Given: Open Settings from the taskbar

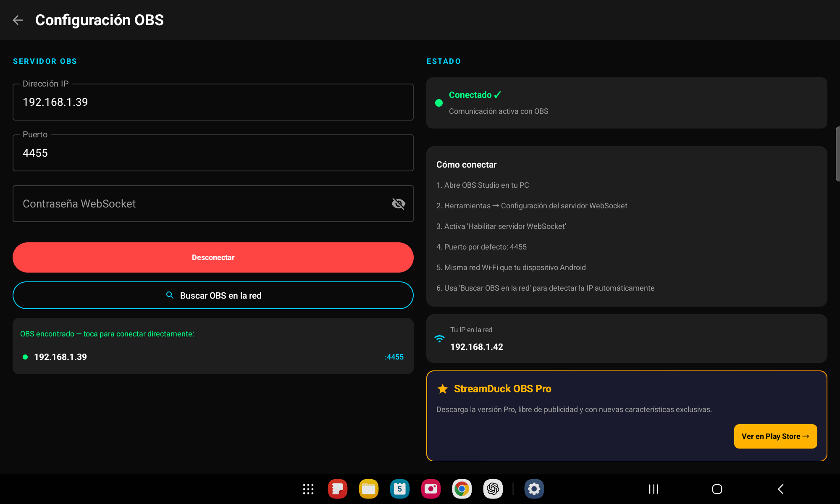Looking at the screenshot, I should click(534, 489).
